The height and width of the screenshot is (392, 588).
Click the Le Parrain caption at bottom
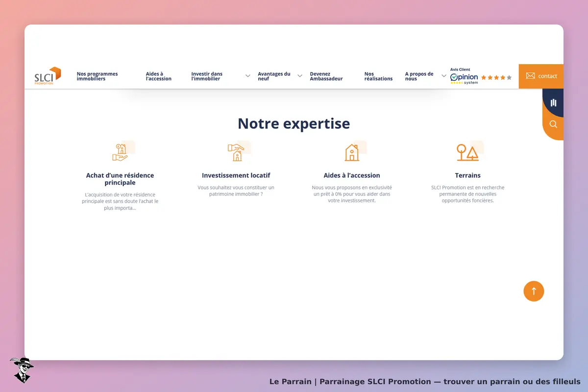tap(425, 381)
